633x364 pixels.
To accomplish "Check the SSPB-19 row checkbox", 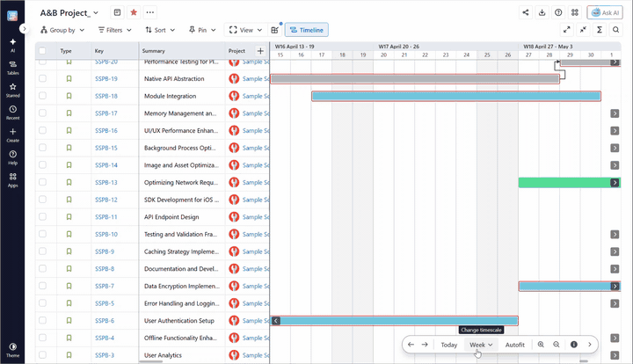I will (x=42, y=78).
